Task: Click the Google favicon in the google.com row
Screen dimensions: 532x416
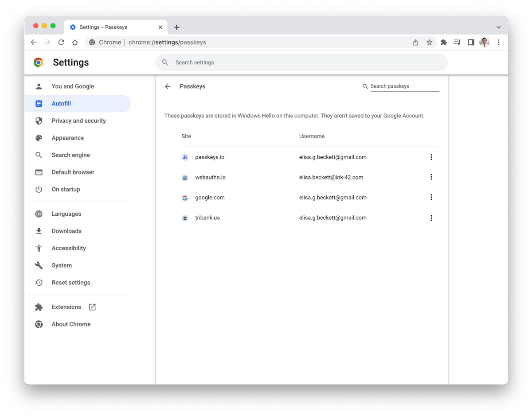Action: coord(185,198)
